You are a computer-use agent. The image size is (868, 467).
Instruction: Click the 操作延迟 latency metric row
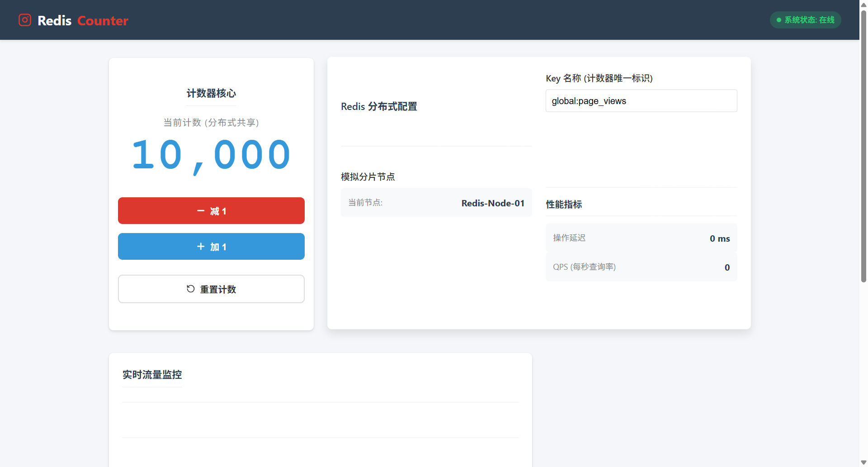pos(641,238)
